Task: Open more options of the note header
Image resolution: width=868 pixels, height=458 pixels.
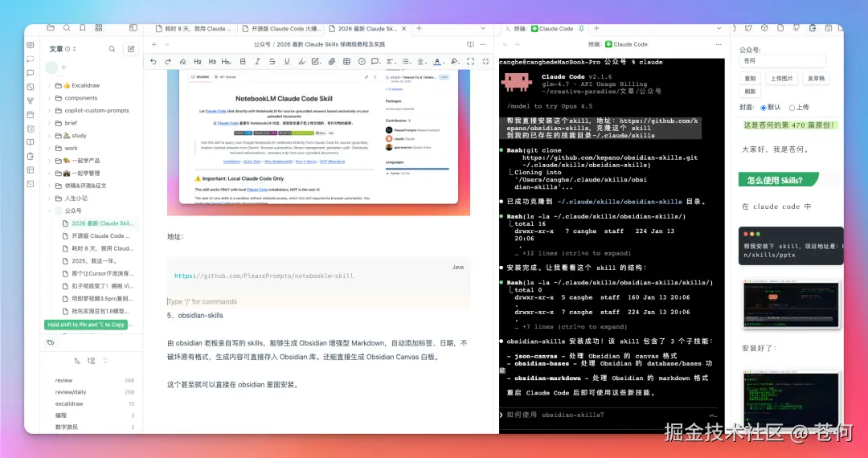Action: tap(483, 44)
